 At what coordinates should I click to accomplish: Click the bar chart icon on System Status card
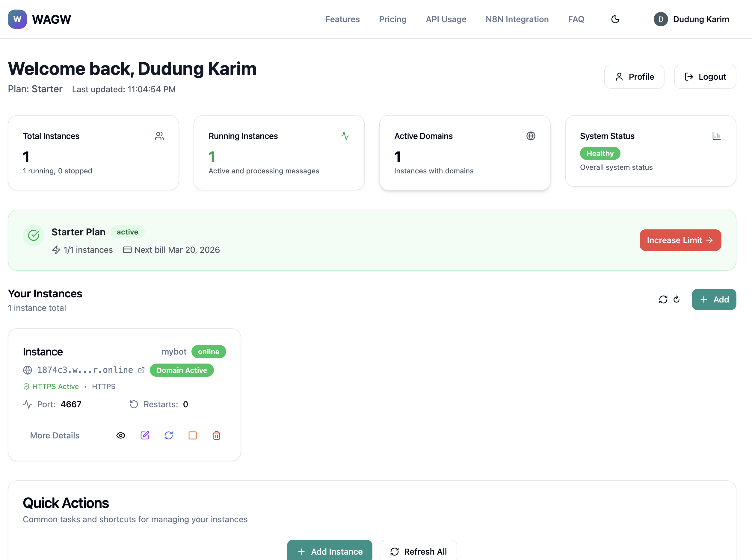click(717, 136)
